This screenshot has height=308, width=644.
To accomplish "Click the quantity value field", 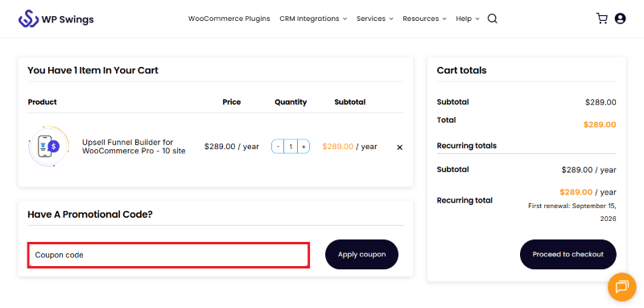I will point(291,147).
